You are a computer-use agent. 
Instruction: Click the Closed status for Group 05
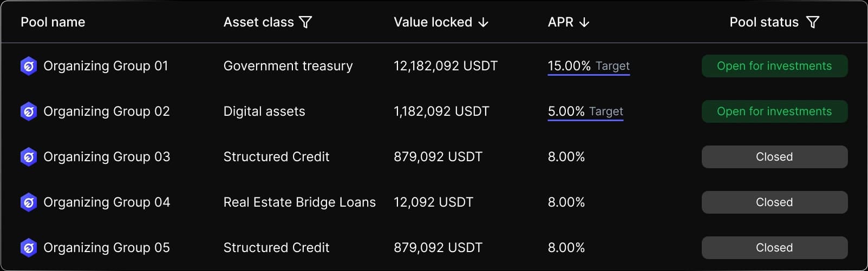[x=774, y=248]
